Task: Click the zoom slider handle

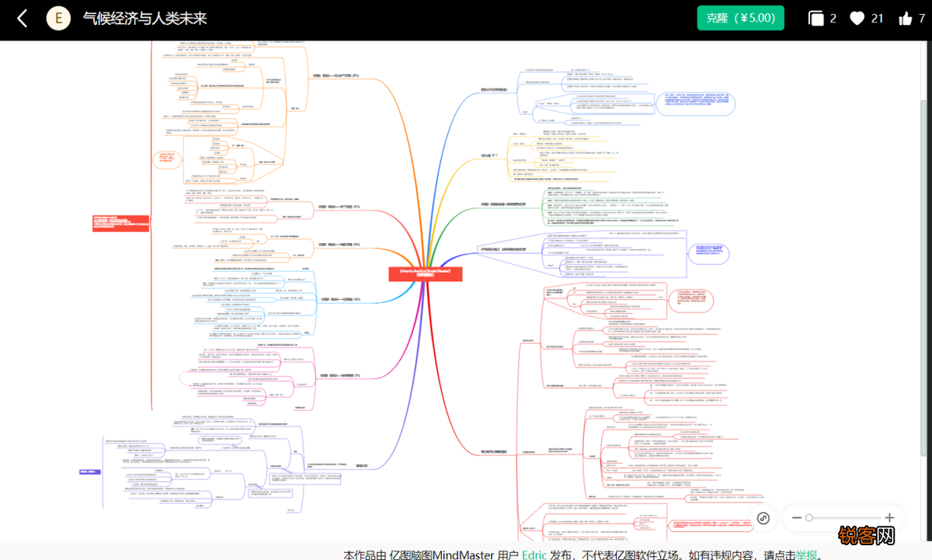Action: click(x=809, y=517)
